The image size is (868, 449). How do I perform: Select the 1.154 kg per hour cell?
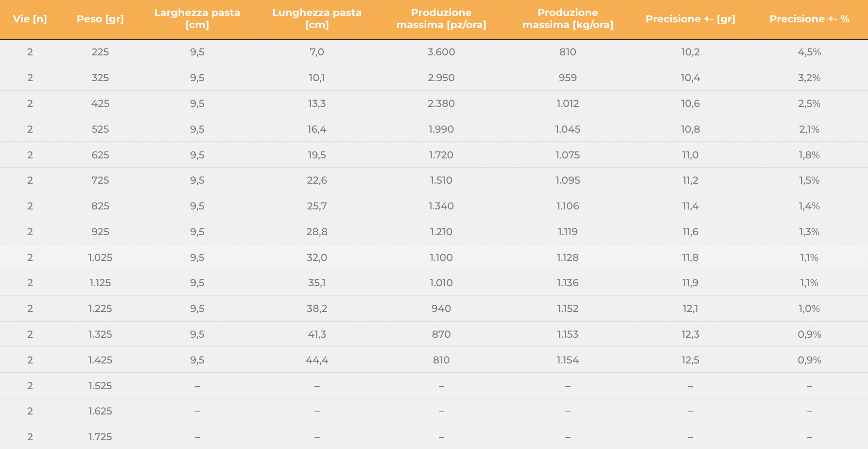(568, 360)
